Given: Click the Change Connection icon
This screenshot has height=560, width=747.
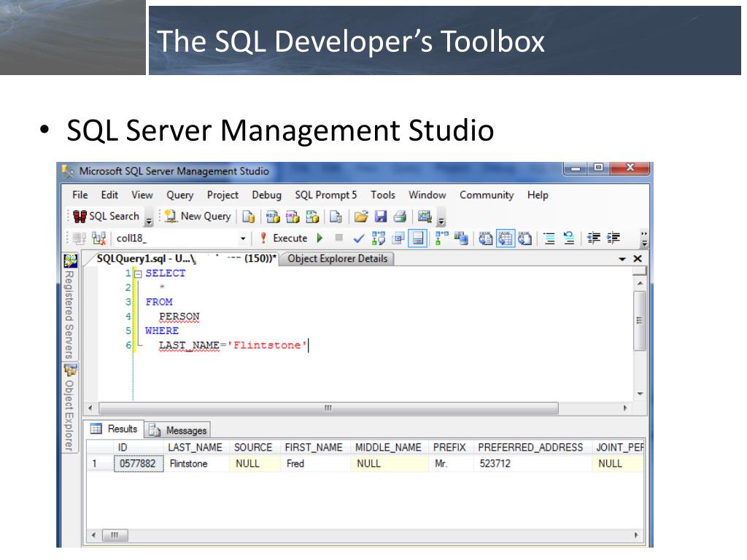Looking at the screenshot, I should pos(98,238).
